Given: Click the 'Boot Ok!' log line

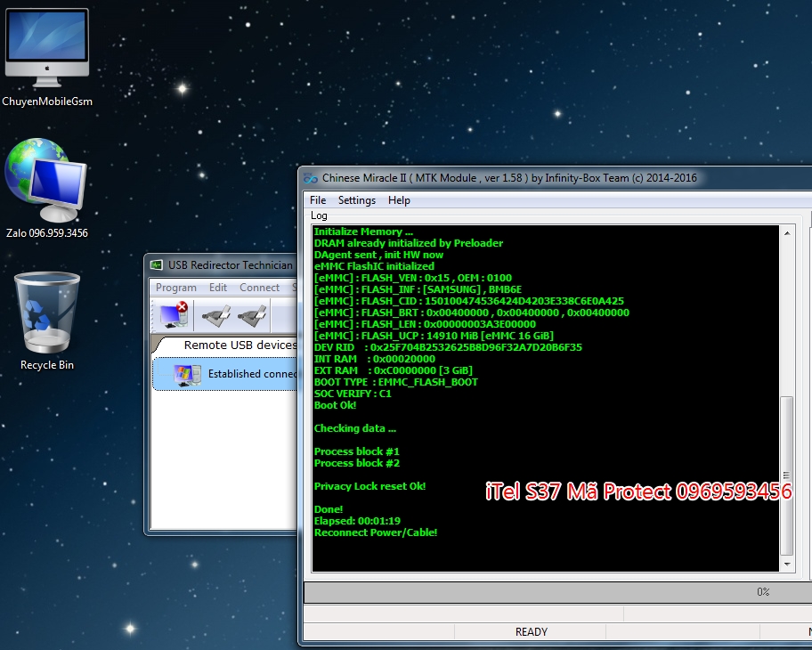Looking at the screenshot, I should 335,405.
